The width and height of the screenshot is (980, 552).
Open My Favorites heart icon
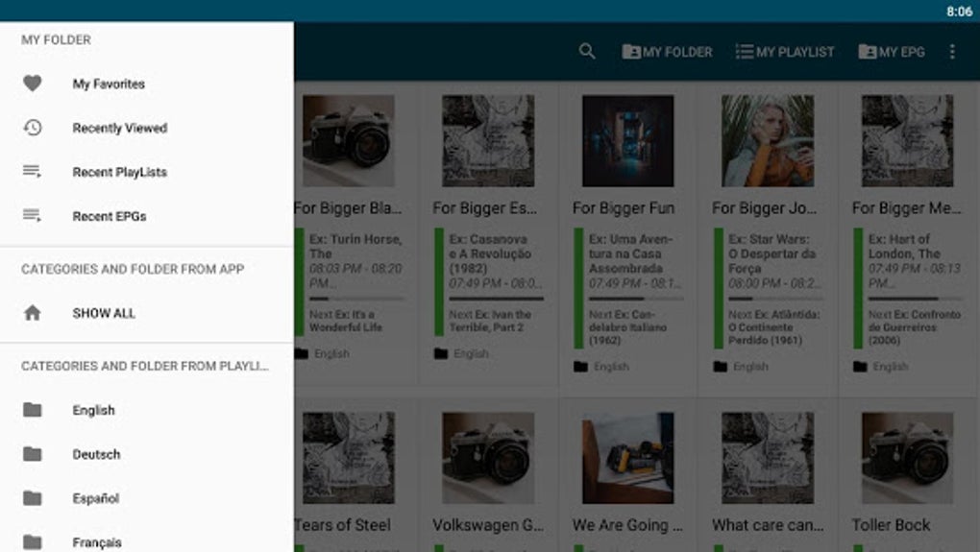point(33,84)
